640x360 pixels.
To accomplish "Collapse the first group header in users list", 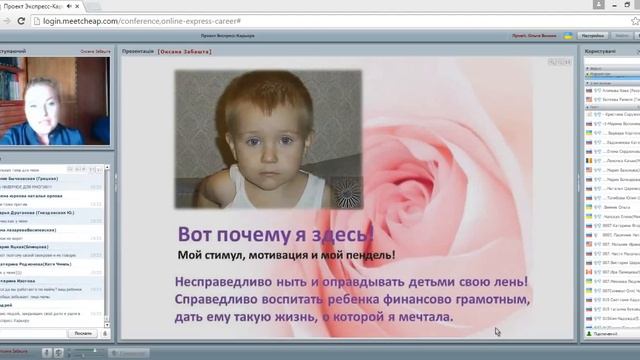I will click(x=611, y=69).
